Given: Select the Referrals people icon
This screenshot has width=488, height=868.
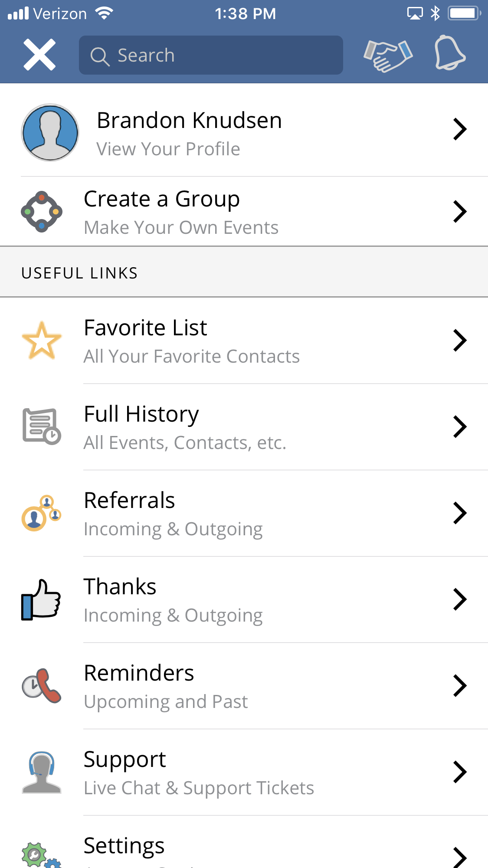Looking at the screenshot, I should coord(42,513).
